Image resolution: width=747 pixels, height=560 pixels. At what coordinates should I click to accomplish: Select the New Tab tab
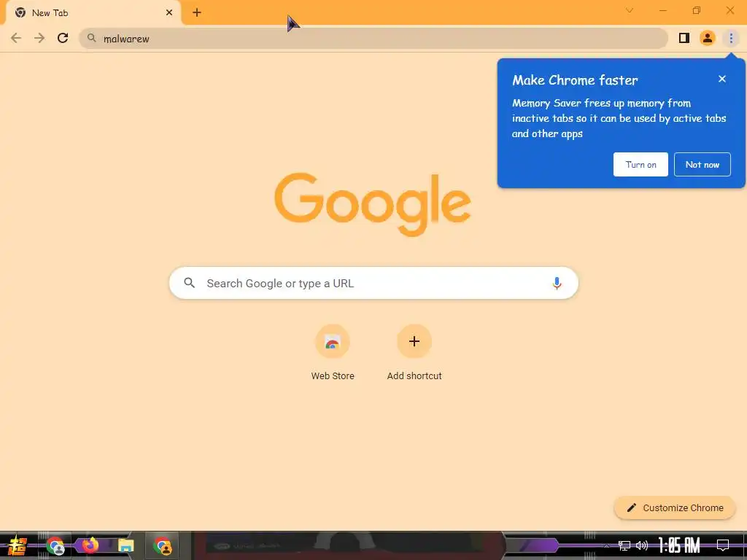click(93, 13)
